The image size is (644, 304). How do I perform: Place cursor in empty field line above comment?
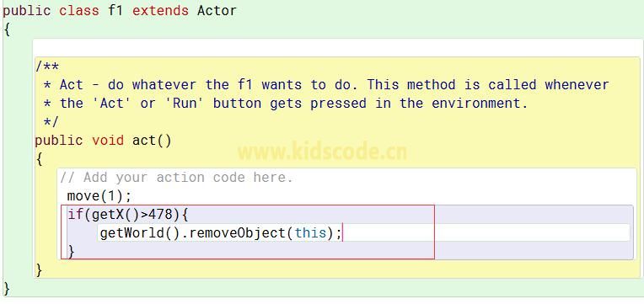click(338, 48)
